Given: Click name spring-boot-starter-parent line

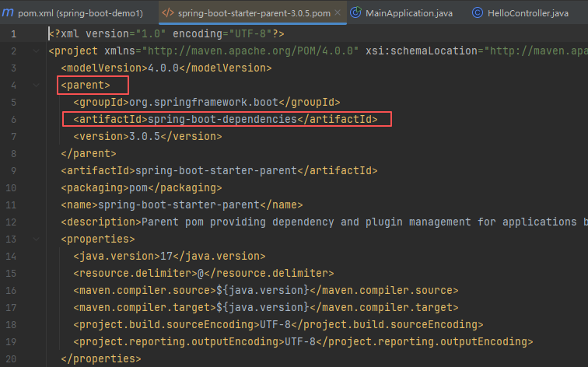Looking at the screenshot, I should (x=182, y=205).
